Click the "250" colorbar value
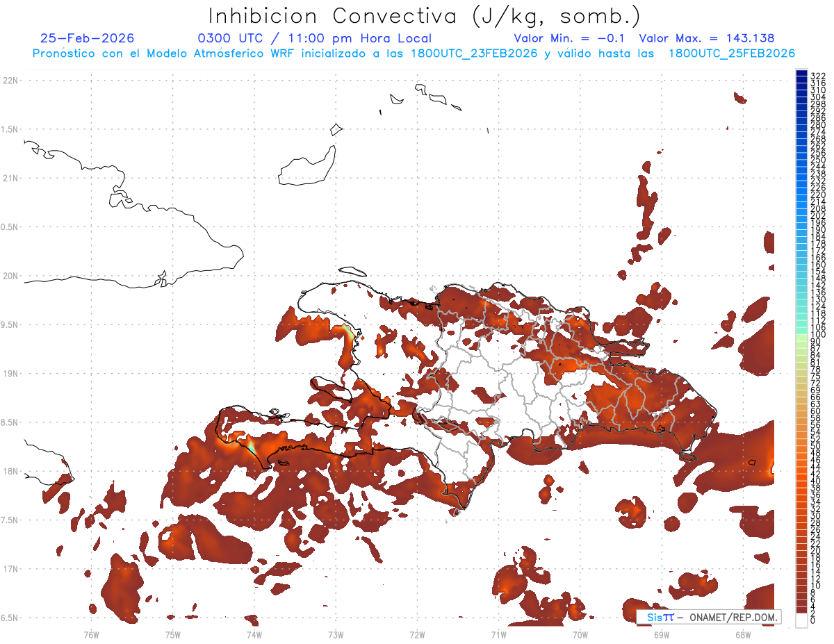The width and height of the screenshot is (834, 644). 817,160
